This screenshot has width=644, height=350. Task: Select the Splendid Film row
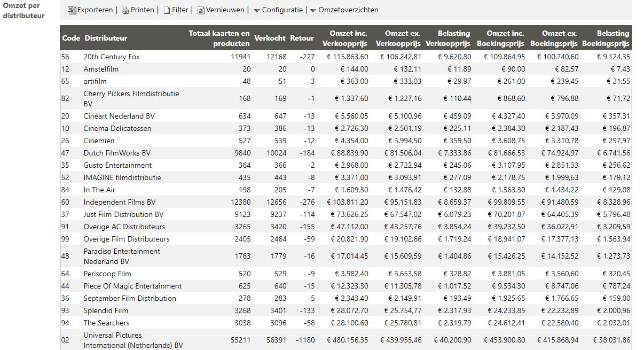[x=346, y=310]
